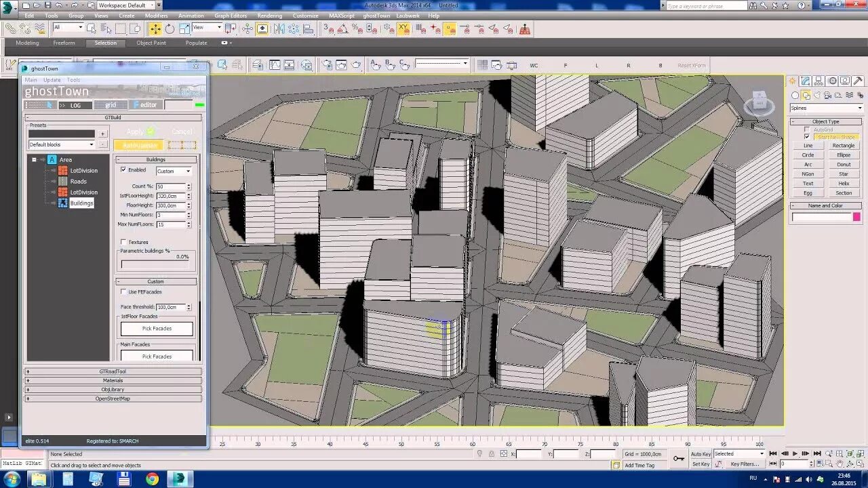Toggle the Use FEFacades checkbox
Screen dimensions: 868x488
pos(123,291)
